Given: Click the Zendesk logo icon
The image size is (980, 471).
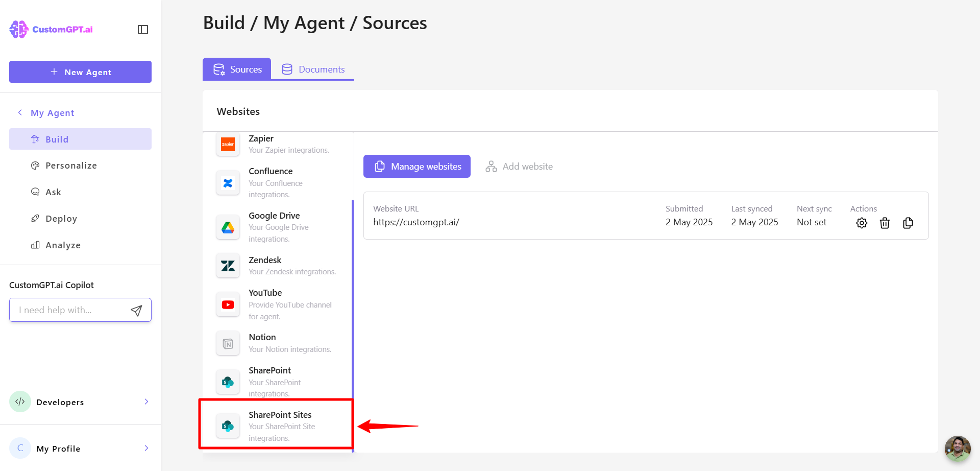Looking at the screenshot, I should coord(228,266).
